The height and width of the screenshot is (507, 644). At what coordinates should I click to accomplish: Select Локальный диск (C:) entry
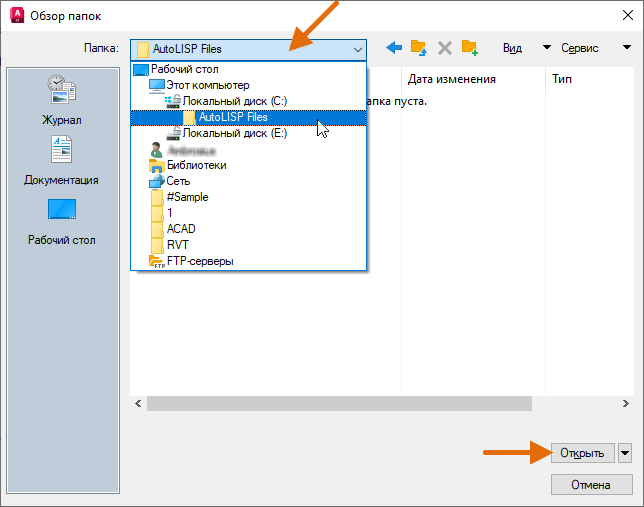(248, 101)
